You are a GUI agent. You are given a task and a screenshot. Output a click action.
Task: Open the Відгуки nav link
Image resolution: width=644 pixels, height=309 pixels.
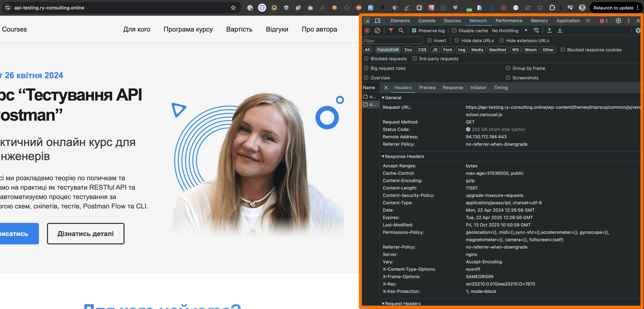point(277,29)
